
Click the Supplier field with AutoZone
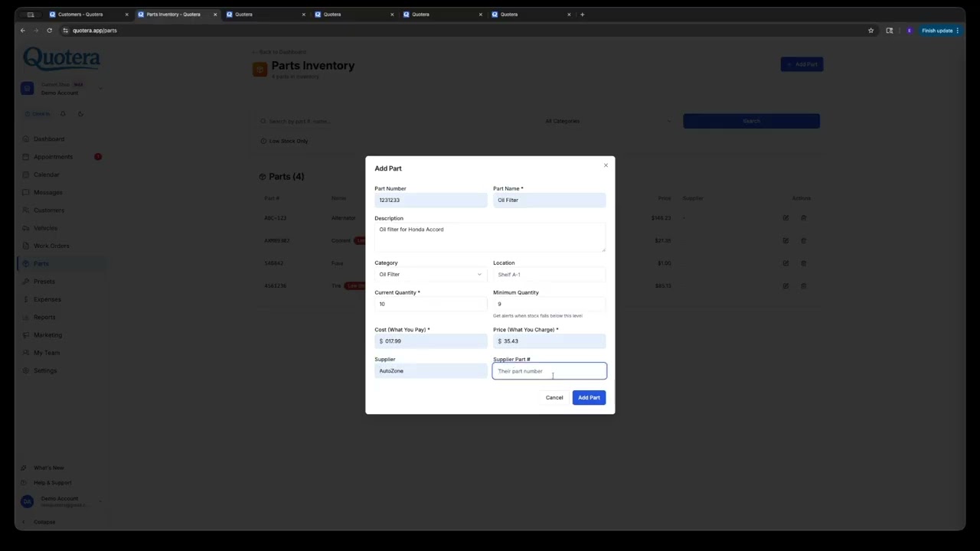[x=430, y=371]
